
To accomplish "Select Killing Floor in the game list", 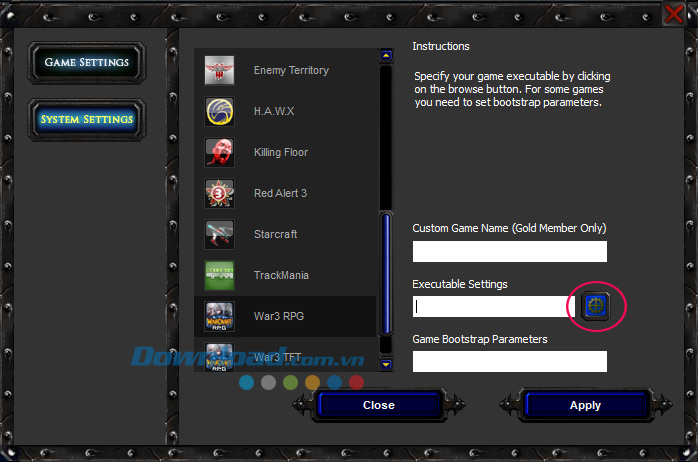I will click(x=285, y=152).
